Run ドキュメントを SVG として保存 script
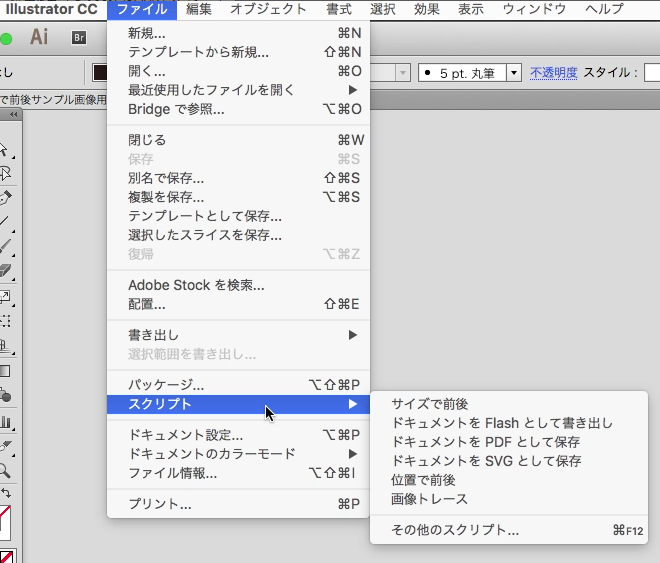 click(x=509, y=461)
